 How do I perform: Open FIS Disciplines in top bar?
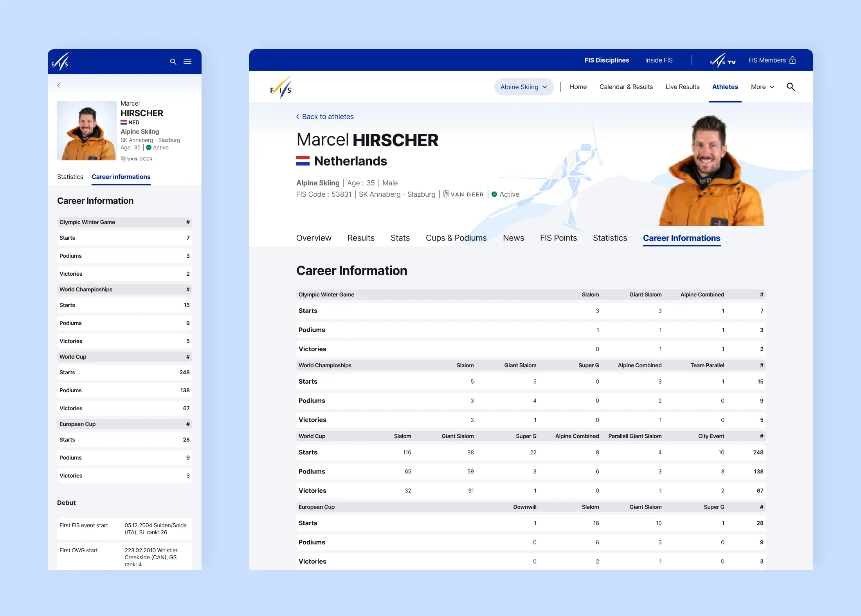pyautogui.click(x=607, y=60)
